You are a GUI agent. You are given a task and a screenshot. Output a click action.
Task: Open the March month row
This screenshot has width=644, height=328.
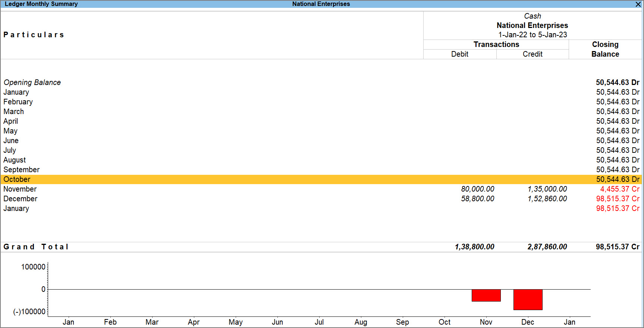pos(321,111)
